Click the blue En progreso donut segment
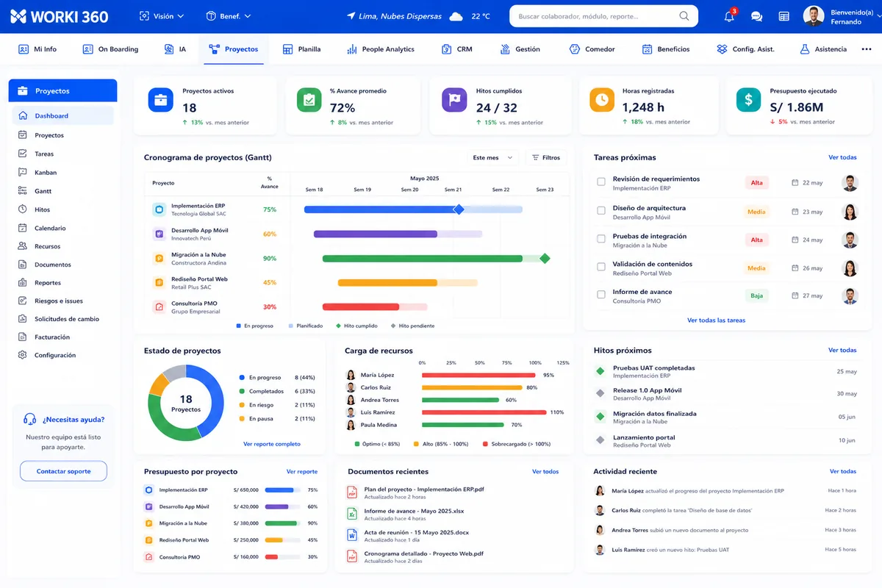Image resolution: width=882 pixels, height=588 pixels. point(211,401)
